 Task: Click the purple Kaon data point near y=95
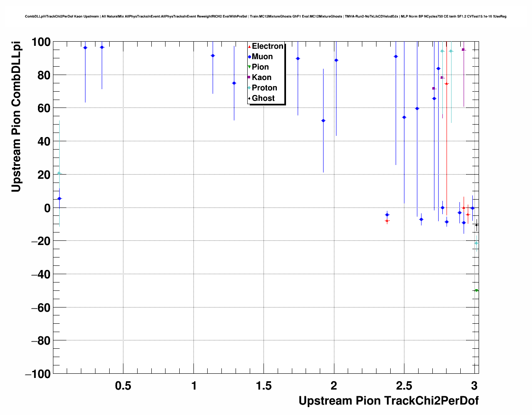pos(463,50)
